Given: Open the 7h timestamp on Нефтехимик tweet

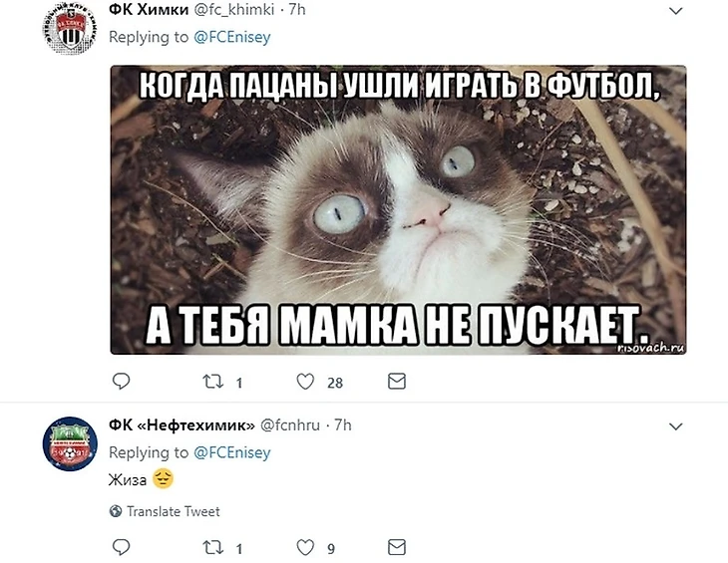Looking at the screenshot, I should point(343,424).
